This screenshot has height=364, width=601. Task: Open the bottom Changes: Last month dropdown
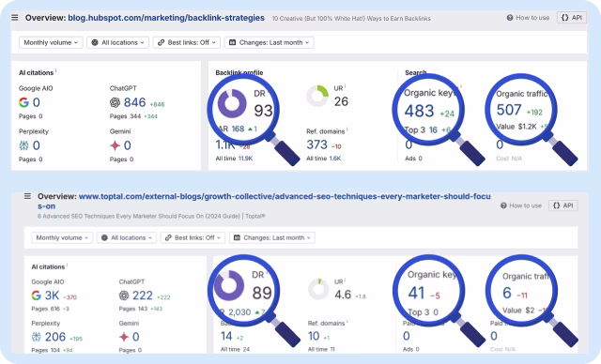[x=272, y=237]
